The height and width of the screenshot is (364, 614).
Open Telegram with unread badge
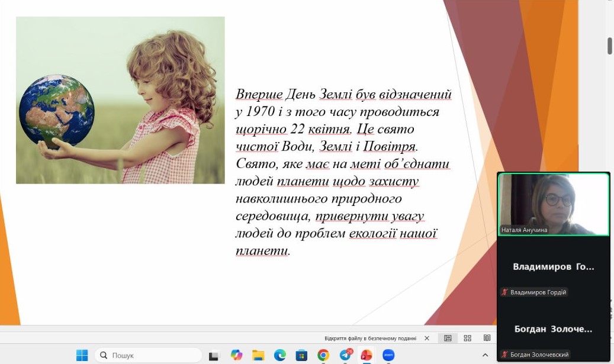tap(345, 355)
